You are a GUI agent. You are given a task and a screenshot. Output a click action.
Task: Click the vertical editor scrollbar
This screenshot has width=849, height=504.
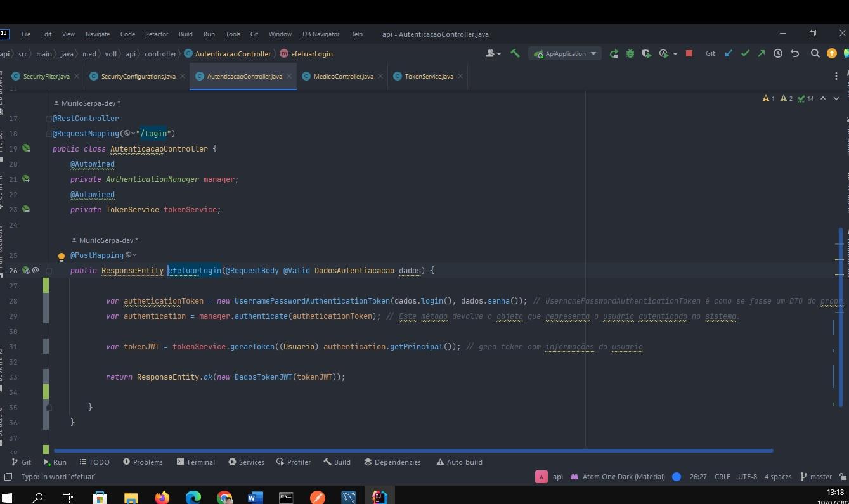[x=842, y=317]
